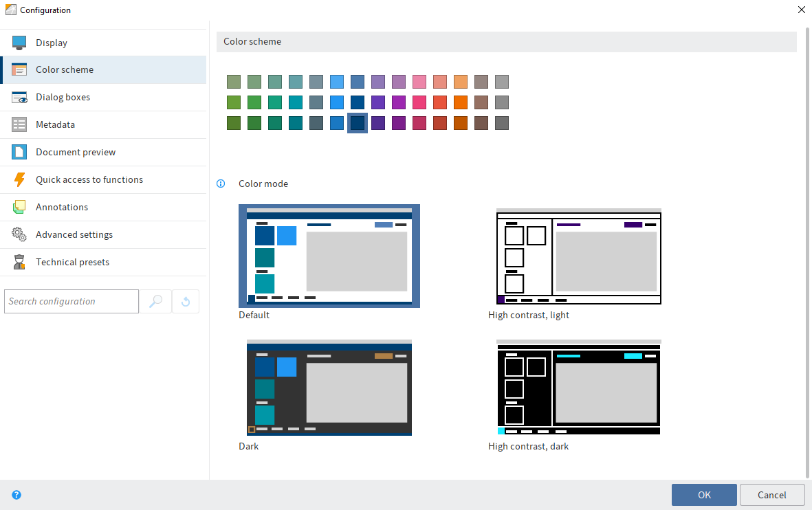Viewport: 812px width, 510px height.
Task: Click the reset arrow beside search
Action: pyautogui.click(x=186, y=301)
